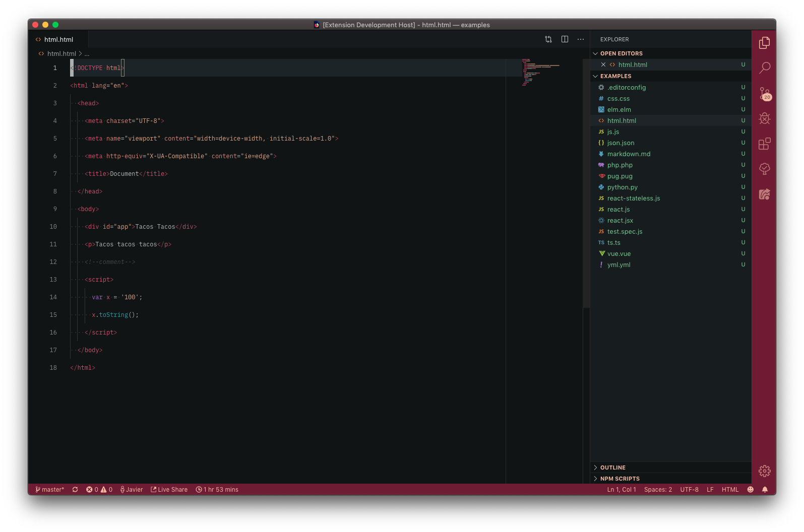Viewport: 804px width, 532px height.
Task: Open ts.ts in the explorer
Action: (670, 242)
